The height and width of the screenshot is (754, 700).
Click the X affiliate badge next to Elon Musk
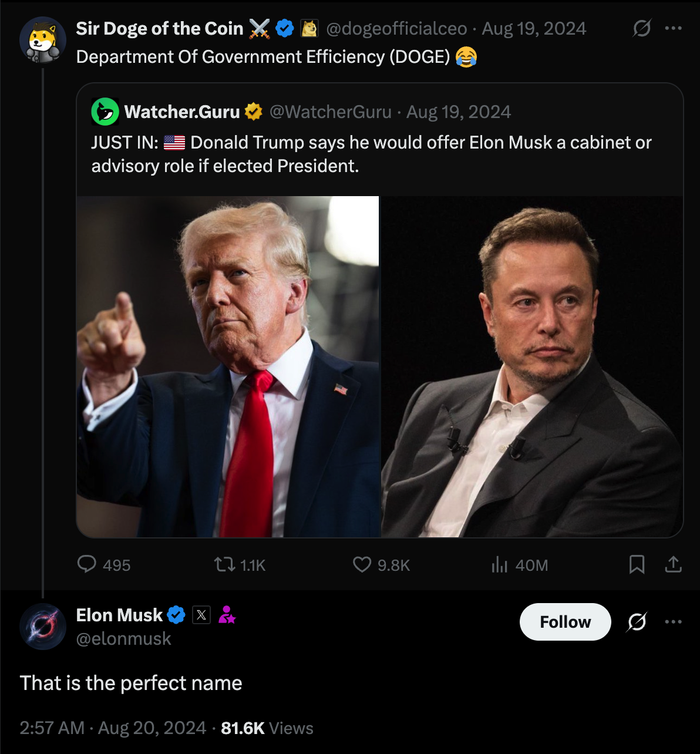coord(201,615)
